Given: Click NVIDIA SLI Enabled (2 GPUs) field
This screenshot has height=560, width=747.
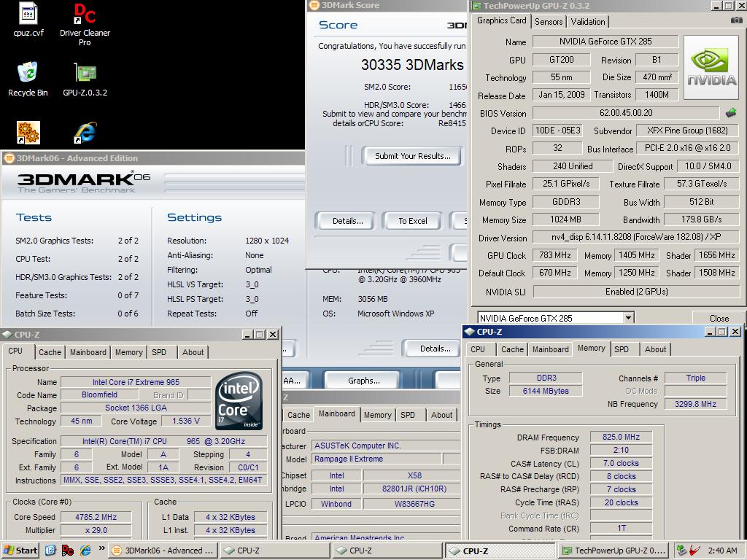Looking at the screenshot, I should click(x=636, y=291).
